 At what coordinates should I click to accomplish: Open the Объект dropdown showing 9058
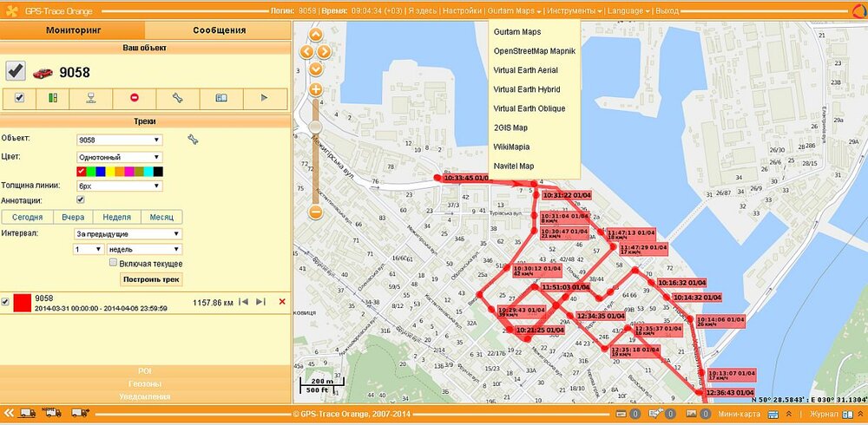pos(120,140)
